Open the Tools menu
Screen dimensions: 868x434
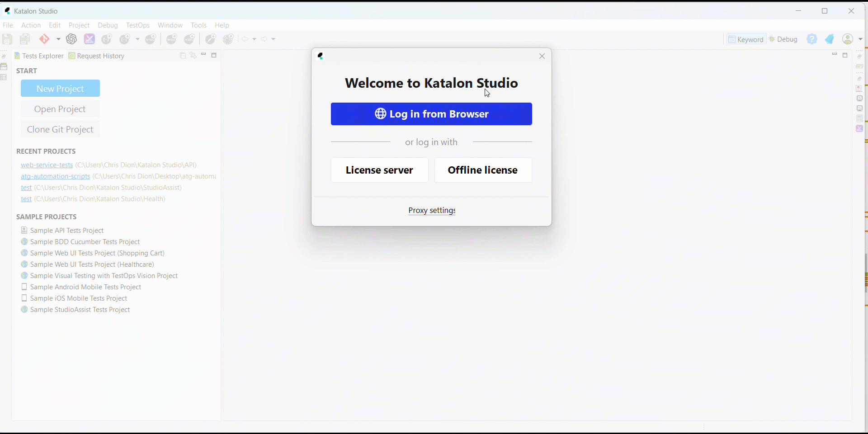point(198,25)
